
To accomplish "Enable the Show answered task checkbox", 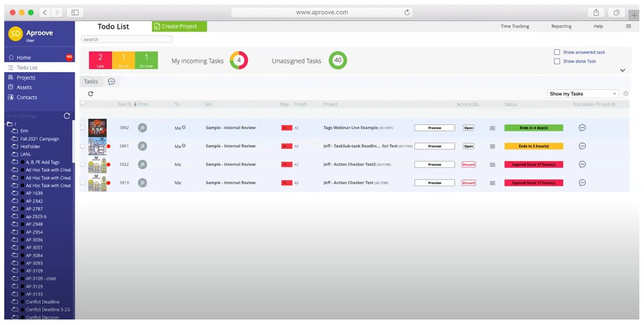I will coord(557,52).
